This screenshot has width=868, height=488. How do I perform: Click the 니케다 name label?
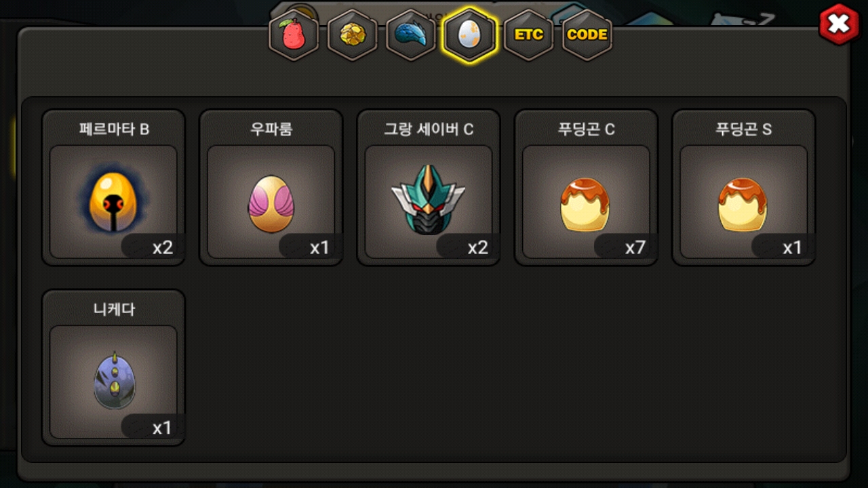[113, 310]
